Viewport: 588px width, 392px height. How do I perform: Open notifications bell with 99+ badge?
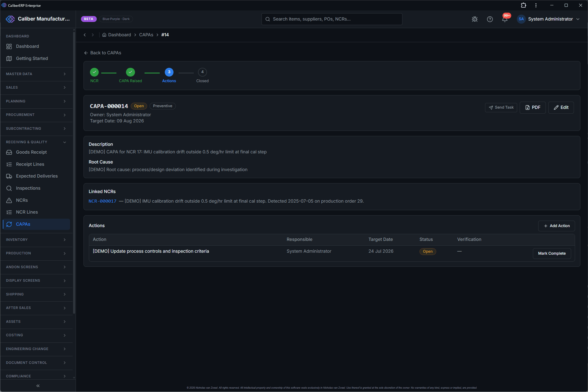(x=505, y=19)
